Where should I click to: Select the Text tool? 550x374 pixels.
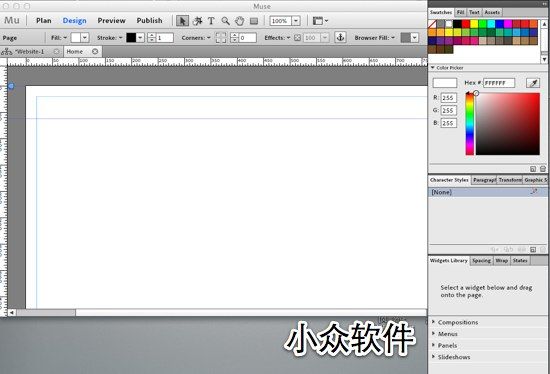pyautogui.click(x=211, y=21)
